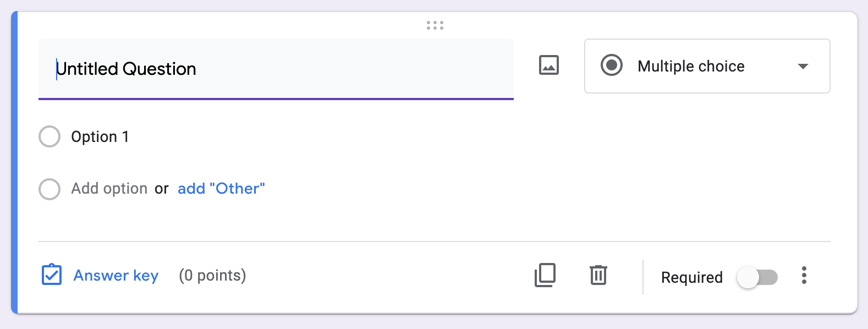This screenshot has height=329, width=868.
Task: Click the "Add option" text
Action: [109, 188]
